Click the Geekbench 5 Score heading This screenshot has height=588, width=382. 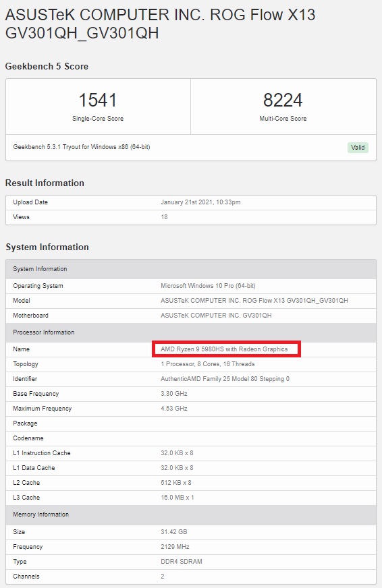[47, 66]
